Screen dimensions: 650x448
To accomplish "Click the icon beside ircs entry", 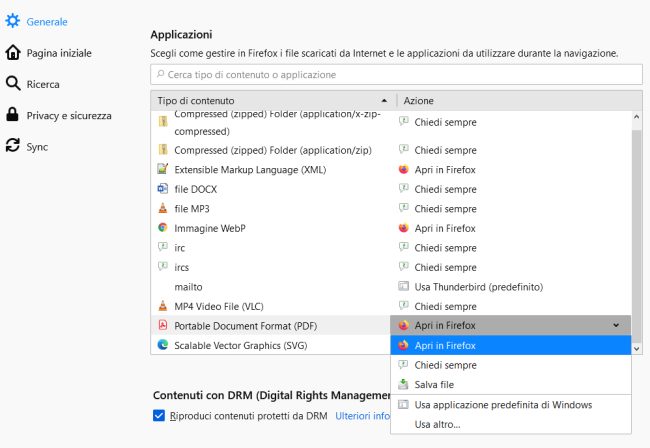I will click(x=162, y=266).
